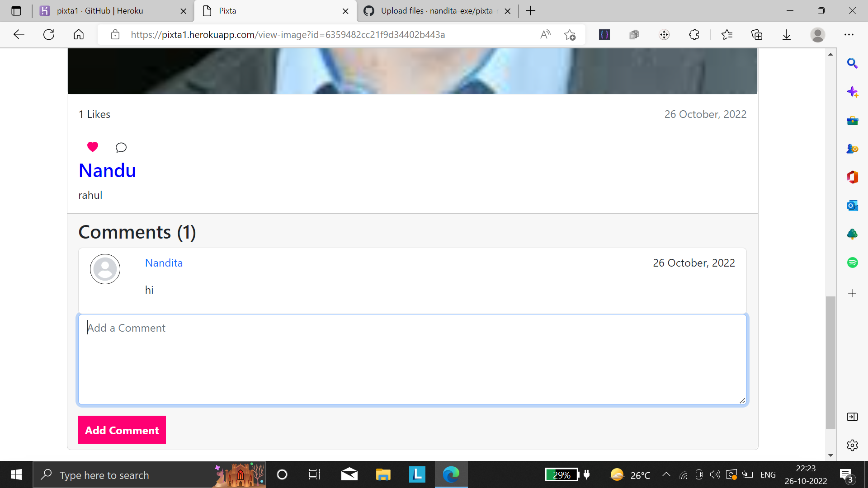This screenshot has width=868, height=488.
Task: Open the browser extensions menu
Action: pyautogui.click(x=694, y=35)
